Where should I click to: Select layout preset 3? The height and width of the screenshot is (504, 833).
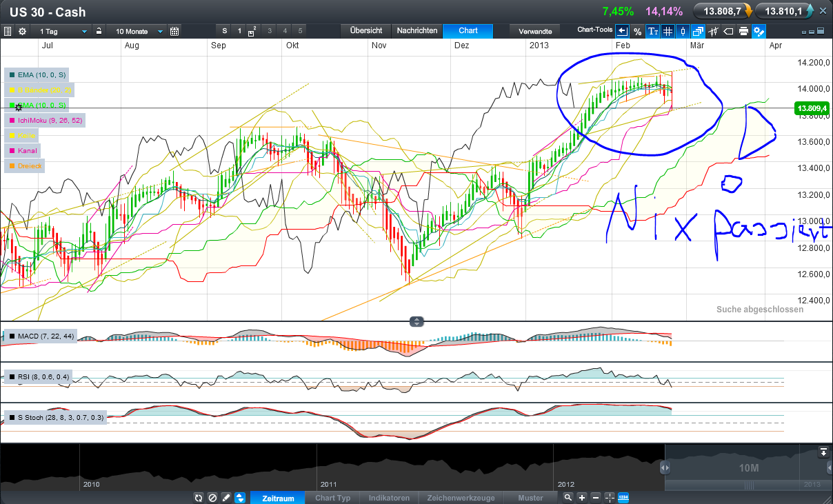270,31
